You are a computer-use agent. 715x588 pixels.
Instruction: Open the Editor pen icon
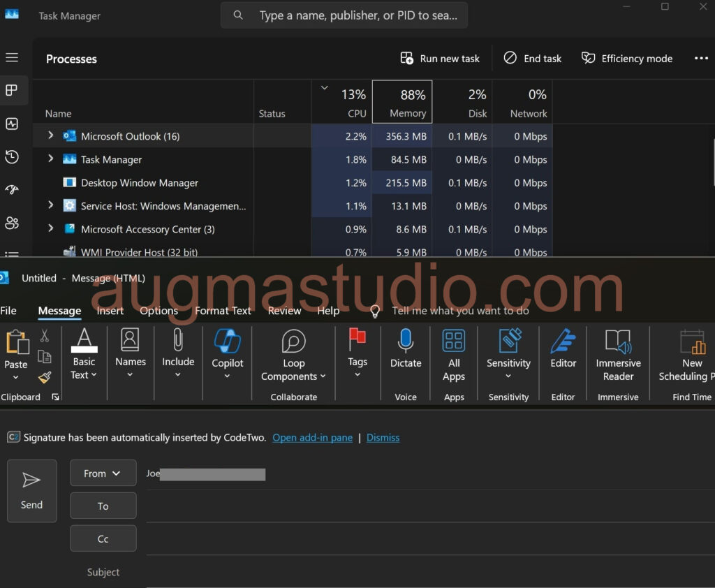click(x=563, y=341)
